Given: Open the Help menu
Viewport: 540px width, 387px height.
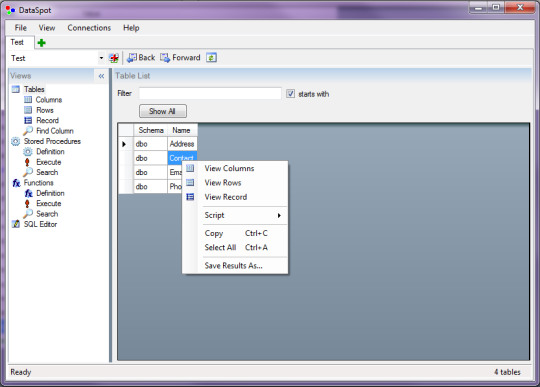Looking at the screenshot, I should point(131,28).
